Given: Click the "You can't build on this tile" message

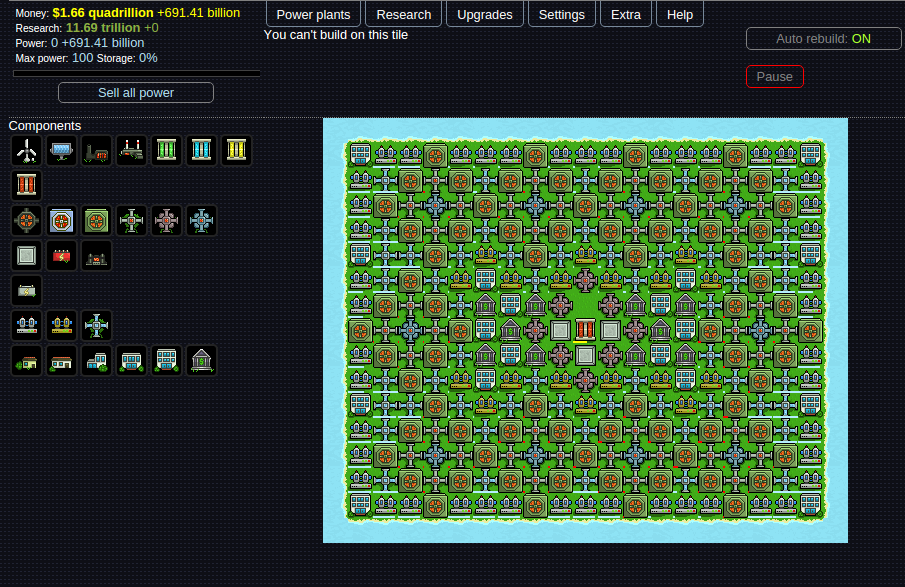Looking at the screenshot, I should [336, 35].
